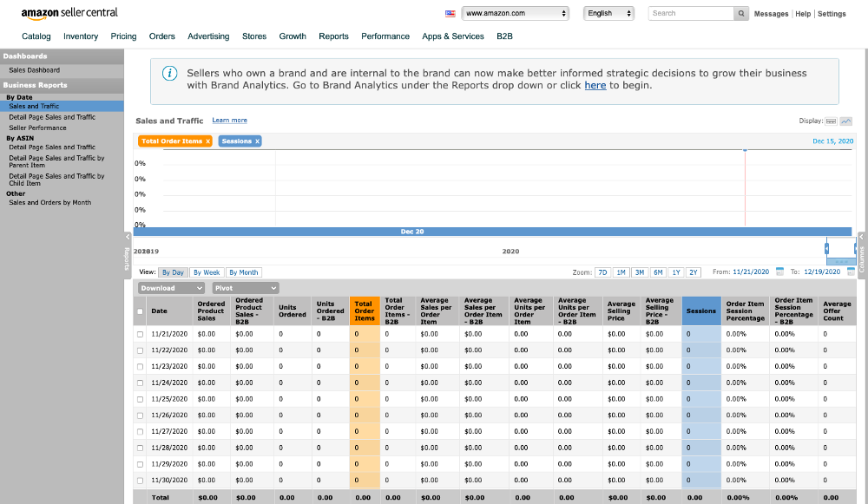The height and width of the screenshot is (504, 868).
Task: Toggle the select-all checkbox in table header
Action: coord(140,311)
